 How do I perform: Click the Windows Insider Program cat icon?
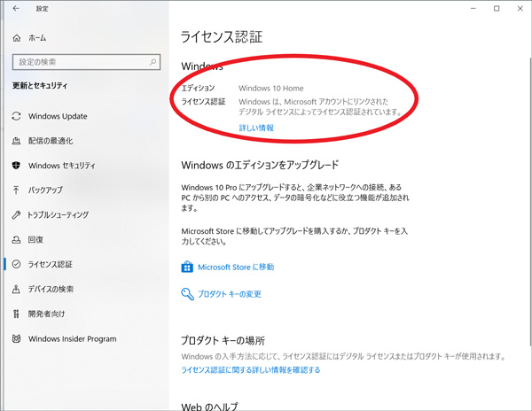[16, 338]
